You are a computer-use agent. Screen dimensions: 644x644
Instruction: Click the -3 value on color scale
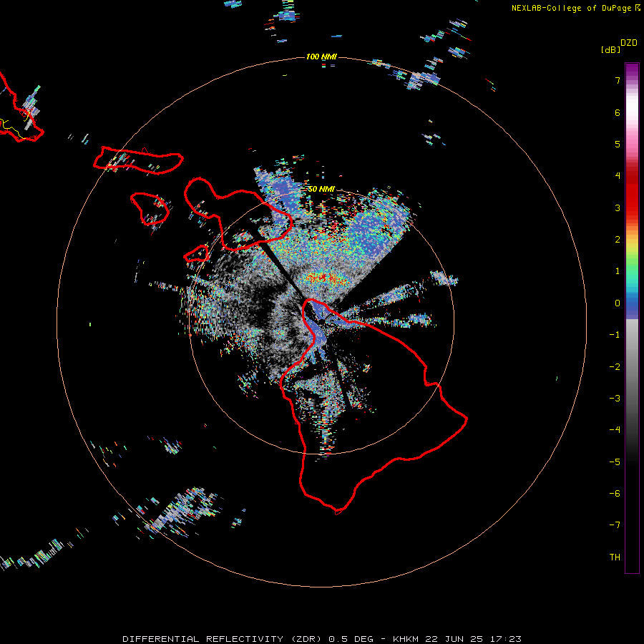pos(615,398)
